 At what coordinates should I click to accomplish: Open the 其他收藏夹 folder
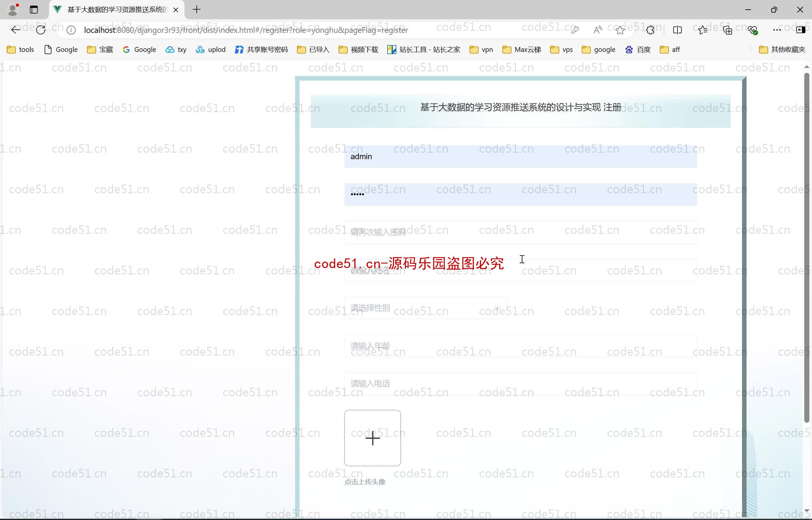[782, 50]
